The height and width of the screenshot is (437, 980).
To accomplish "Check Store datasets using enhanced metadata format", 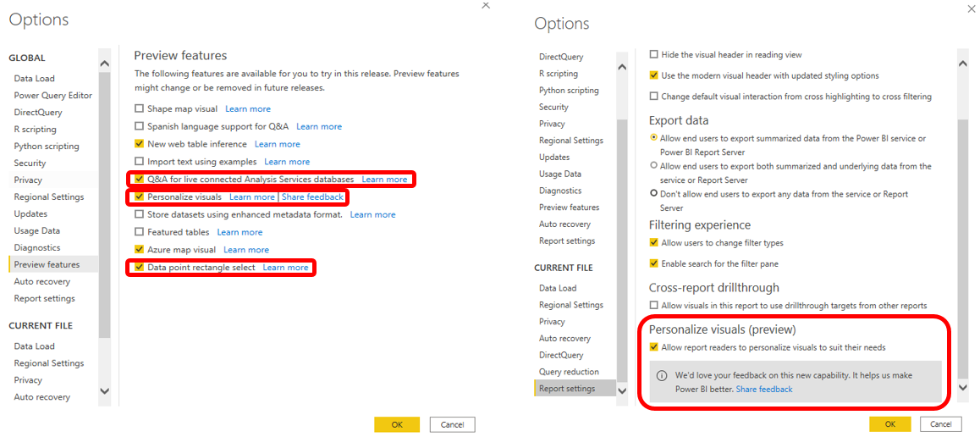I will 140,214.
